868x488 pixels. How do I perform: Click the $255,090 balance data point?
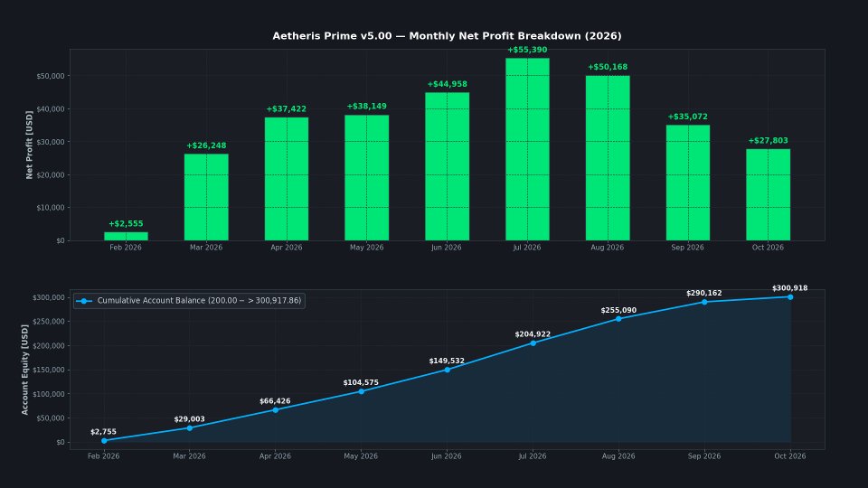(x=618, y=319)
